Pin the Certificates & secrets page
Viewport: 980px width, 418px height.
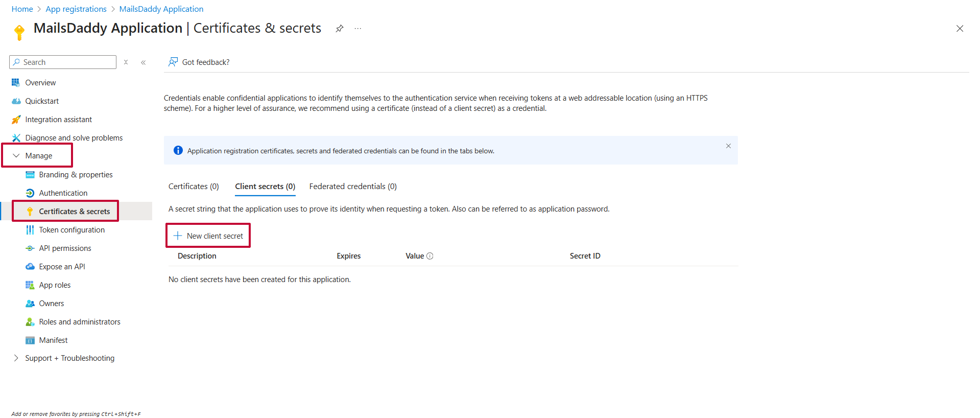pos(339,29)
